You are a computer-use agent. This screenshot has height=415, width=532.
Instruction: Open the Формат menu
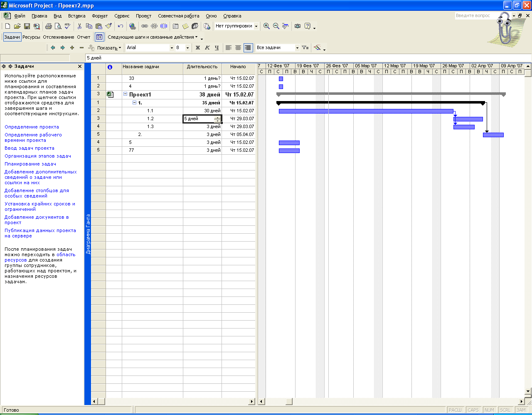tap(100, 16)
